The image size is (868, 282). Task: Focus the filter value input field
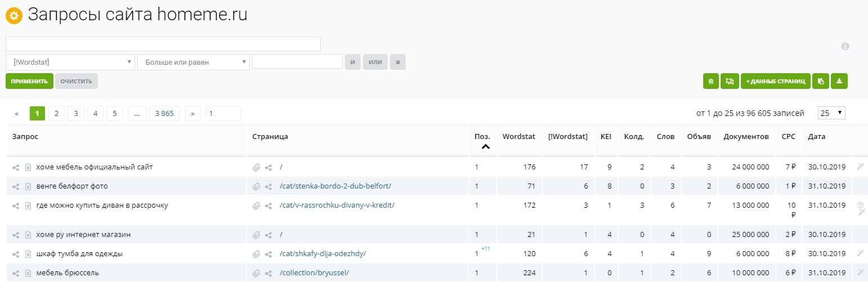297,62
